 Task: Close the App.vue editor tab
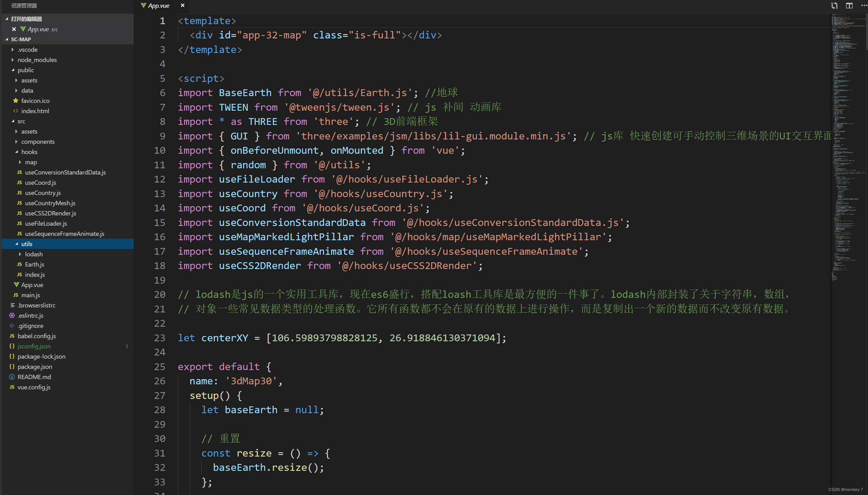pyautogui.click(x=183, y=6)
